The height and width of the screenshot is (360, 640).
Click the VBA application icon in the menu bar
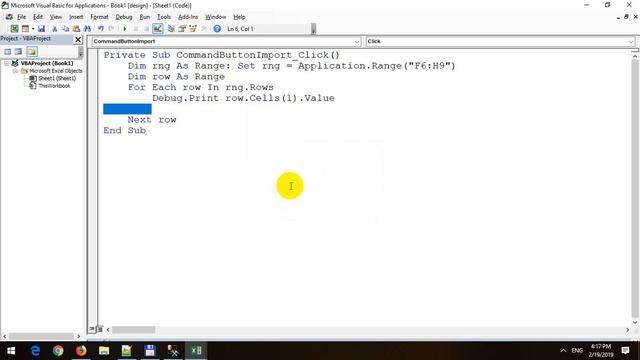tap(9, 17)
